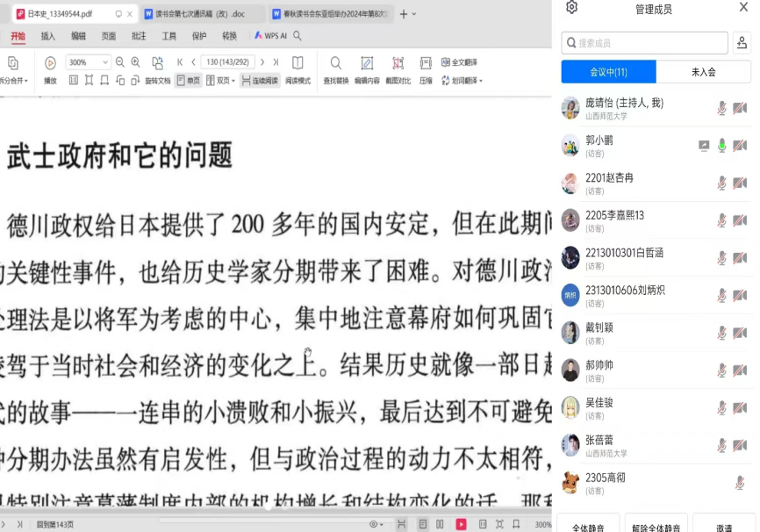The height and width of the screenshot is (532, 760).
Task: Switch to the 未入会 tab
Action: click(x=703, y=72)
